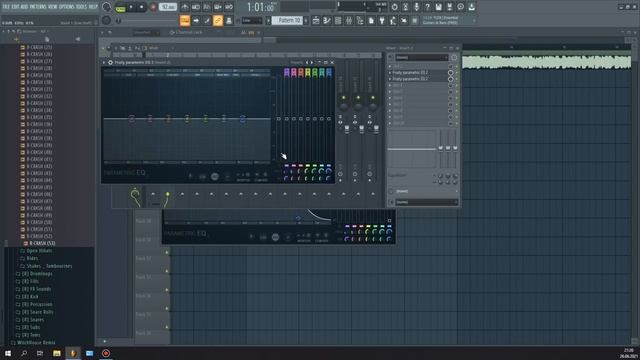Click the Help question mark icon

click(x=427, y=7)
